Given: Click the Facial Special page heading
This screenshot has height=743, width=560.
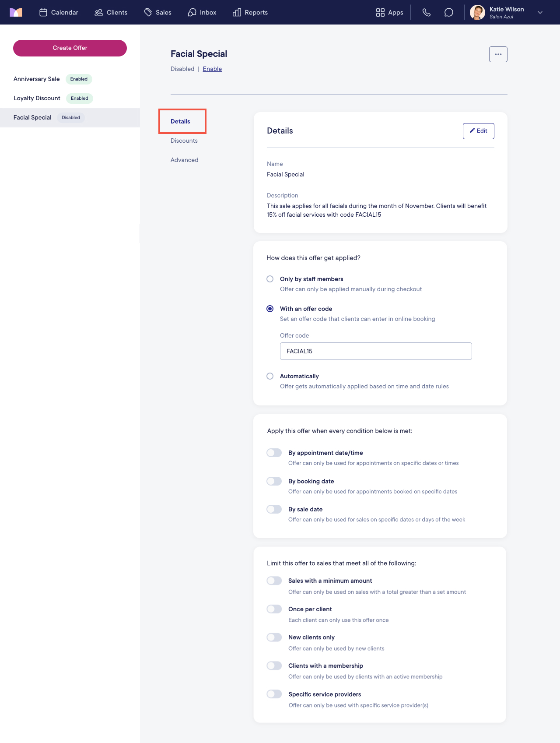Looking at the screenshot, I should pos(199,54).
